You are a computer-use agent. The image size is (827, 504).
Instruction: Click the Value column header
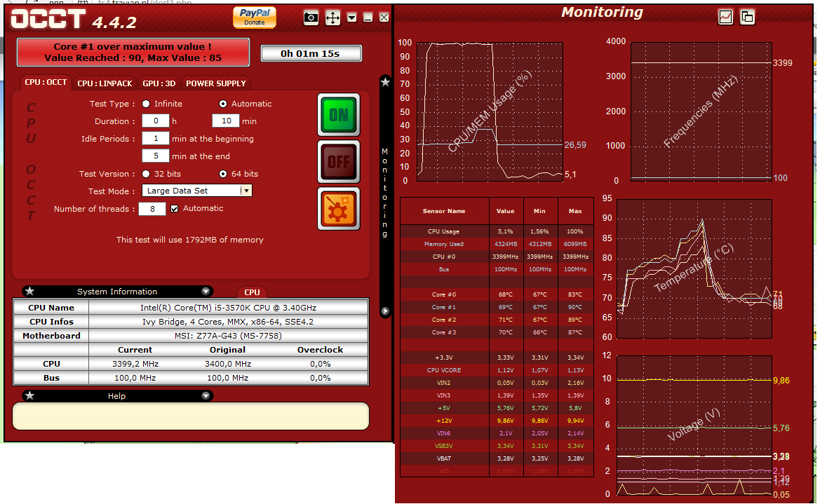(505, 211)
